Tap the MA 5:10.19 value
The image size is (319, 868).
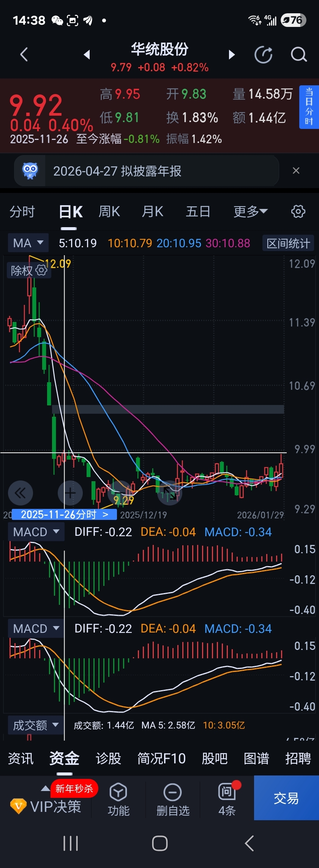78,243
